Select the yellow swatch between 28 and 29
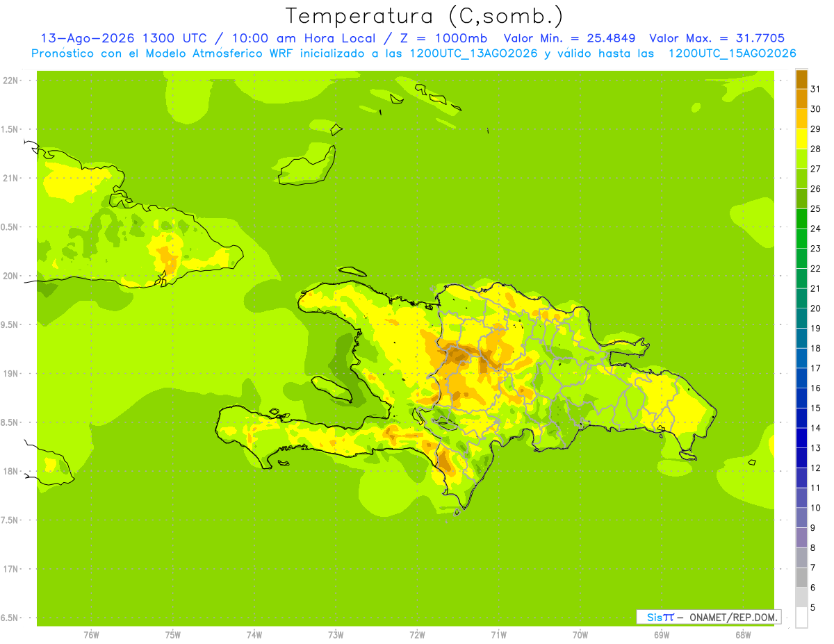 pos(801,140)
